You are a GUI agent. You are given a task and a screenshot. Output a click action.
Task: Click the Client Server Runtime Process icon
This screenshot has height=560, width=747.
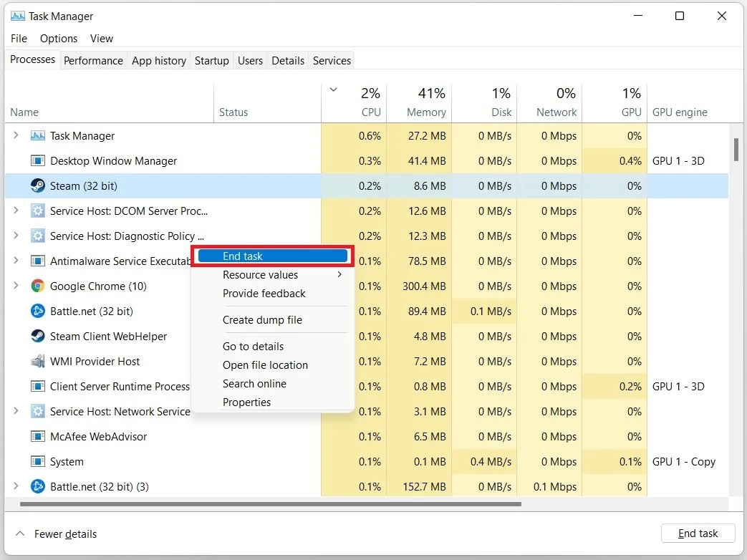(38, 386)
